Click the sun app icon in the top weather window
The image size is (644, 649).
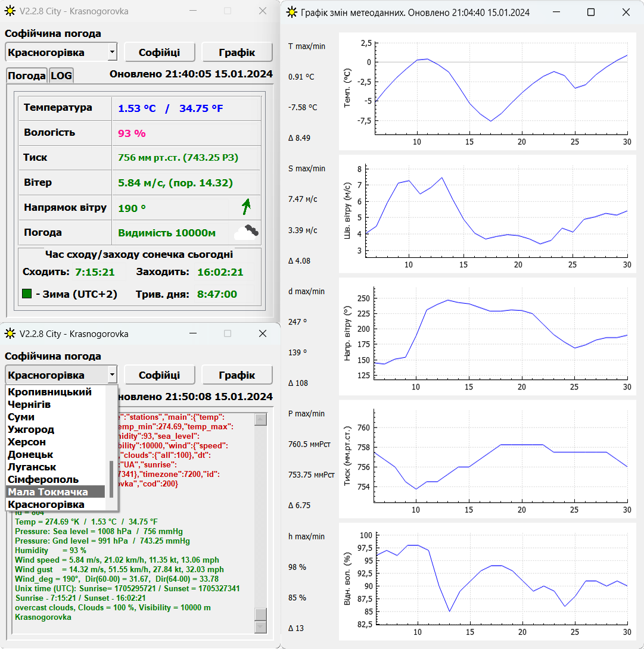(x=10, y=11)
